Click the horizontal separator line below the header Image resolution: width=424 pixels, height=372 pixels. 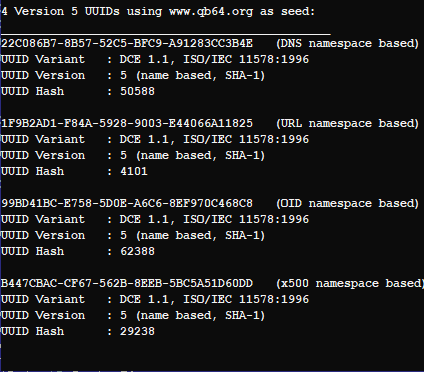coord(166,34)
